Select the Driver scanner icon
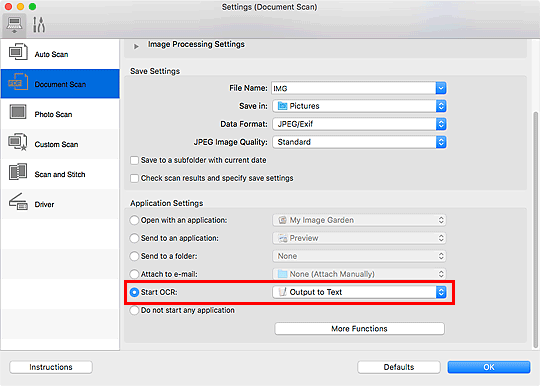 [x=18, y=202]
